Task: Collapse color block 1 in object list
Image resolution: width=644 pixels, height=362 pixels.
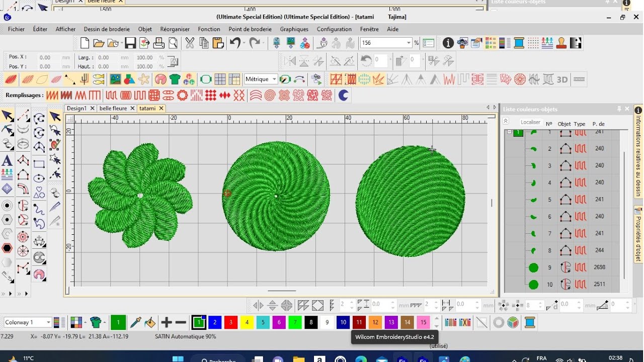Action: coord(509,132)
